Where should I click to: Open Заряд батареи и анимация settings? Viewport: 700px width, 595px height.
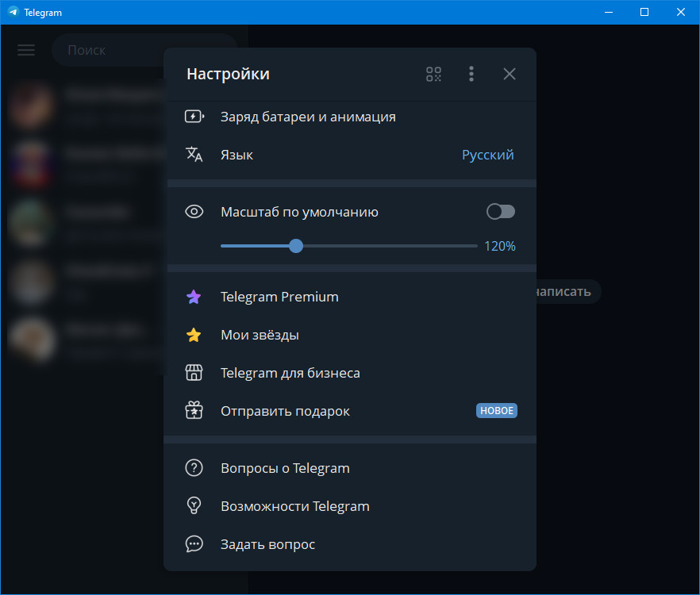(350, 117)
